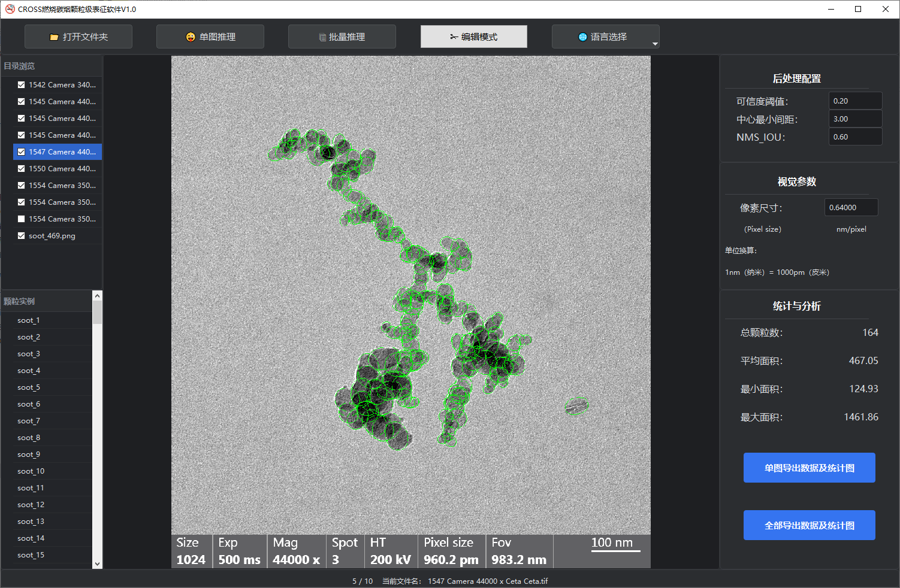Uncheck the 1542 Camera file checkbox
The image size is (900, 588).
pyautogui.click(x=22, y=85)
